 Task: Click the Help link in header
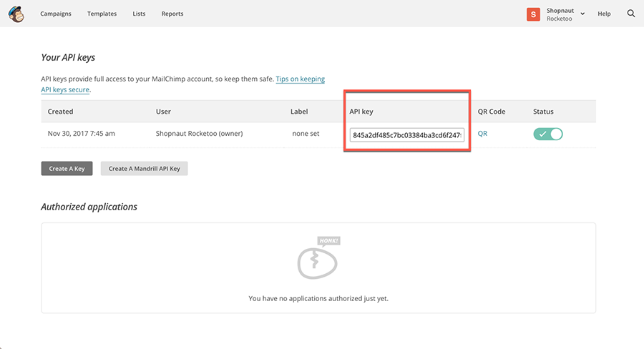[604, 14]
